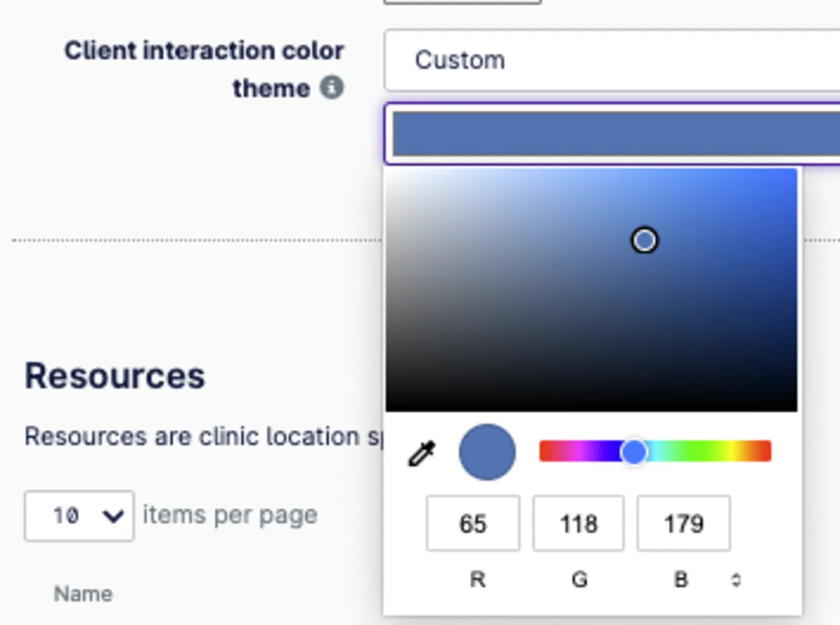Viewport: 840px width, 625px height.
Task: Click the round current color preview swatch
Action: click(488, 452)
